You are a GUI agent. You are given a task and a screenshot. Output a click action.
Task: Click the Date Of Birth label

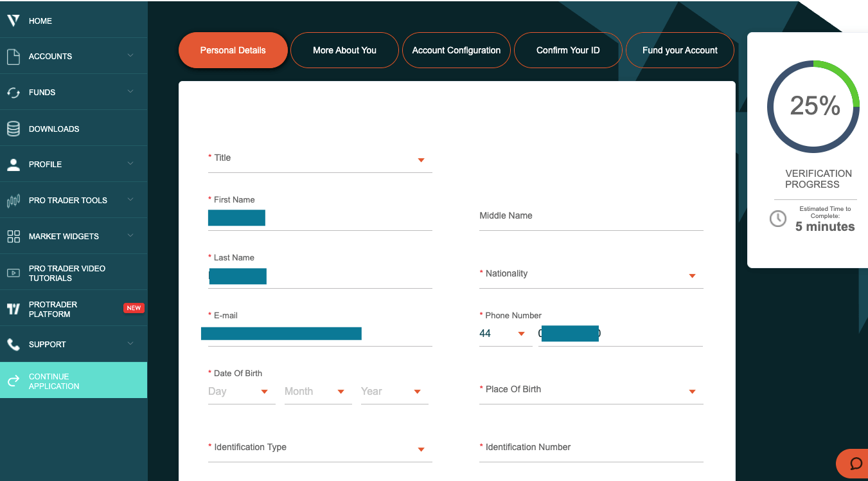point(238,373)
